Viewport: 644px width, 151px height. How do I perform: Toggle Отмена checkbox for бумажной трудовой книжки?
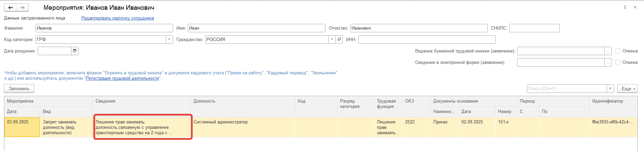tap(618, 51)
